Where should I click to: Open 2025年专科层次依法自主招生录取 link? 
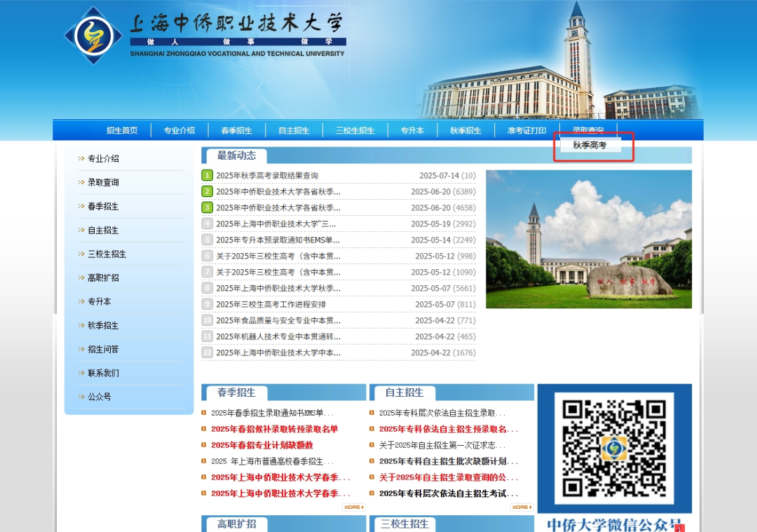coord(442,413)
